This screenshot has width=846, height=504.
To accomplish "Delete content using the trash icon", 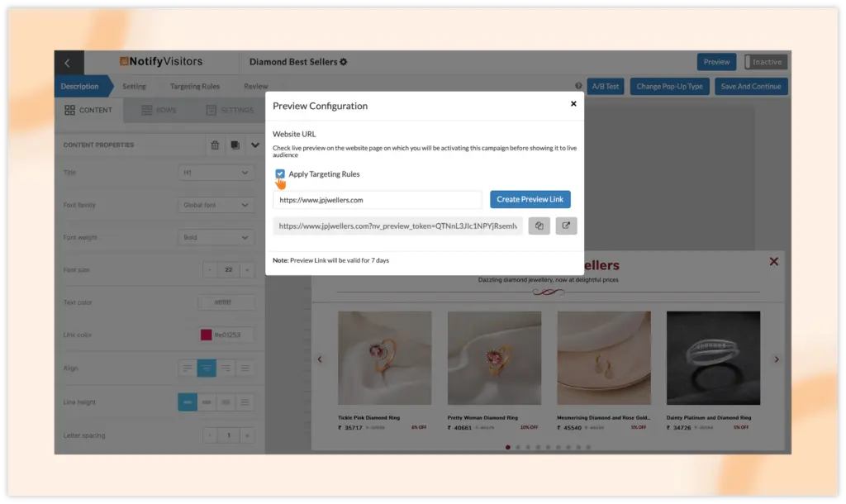I will click(x=215, y=145).
